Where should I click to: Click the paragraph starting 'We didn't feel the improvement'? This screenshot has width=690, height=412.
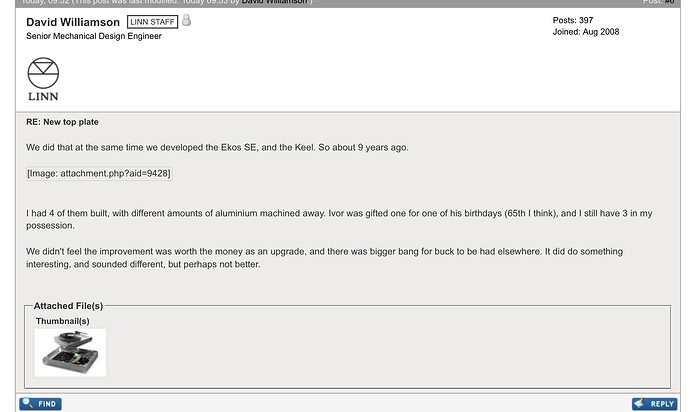coord(339,257)
